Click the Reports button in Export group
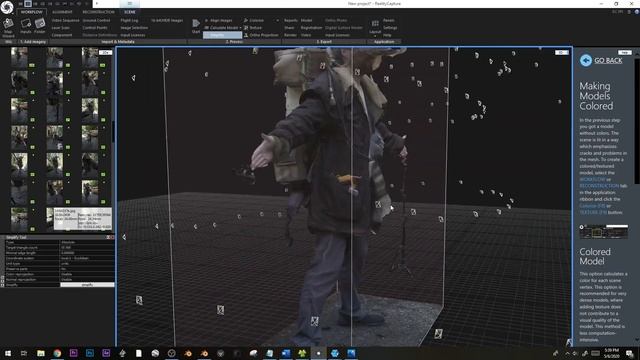Screen dimensions: 640x360 coord(291,20)
